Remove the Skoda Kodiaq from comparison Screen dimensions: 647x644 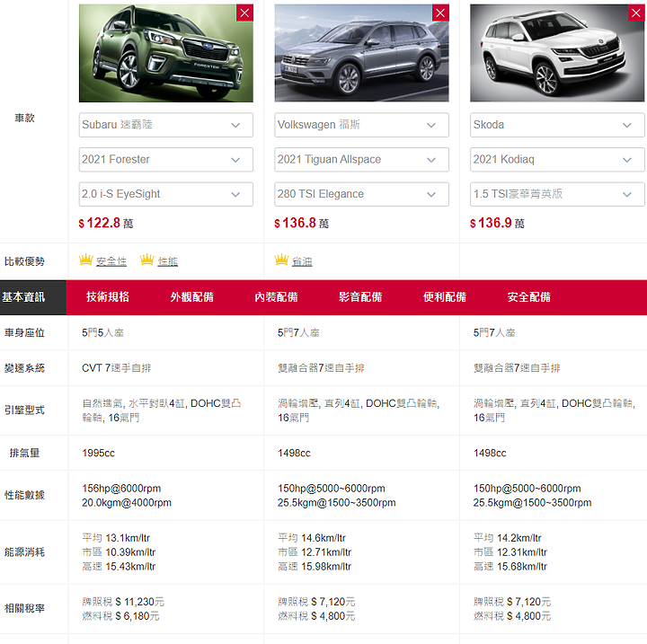point(636,13)
